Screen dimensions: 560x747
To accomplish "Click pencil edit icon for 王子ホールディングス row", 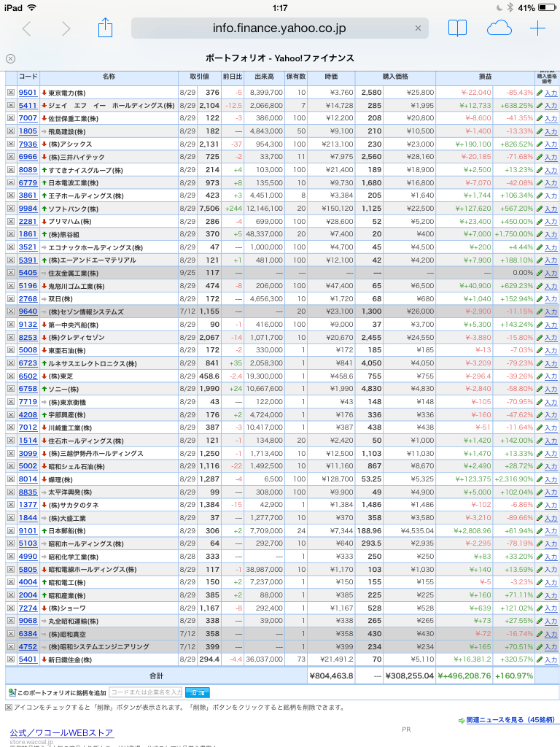I will tap(540, 196).
